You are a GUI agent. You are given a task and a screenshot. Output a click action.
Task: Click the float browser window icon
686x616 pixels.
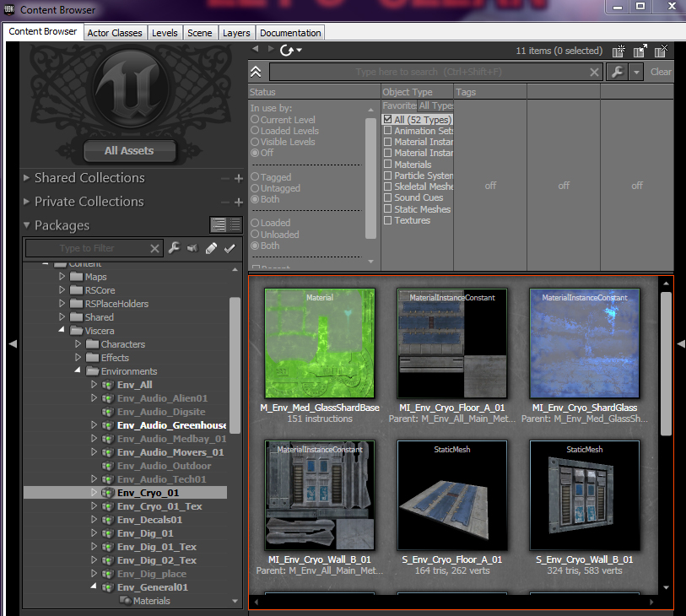[x=640, y=51]
